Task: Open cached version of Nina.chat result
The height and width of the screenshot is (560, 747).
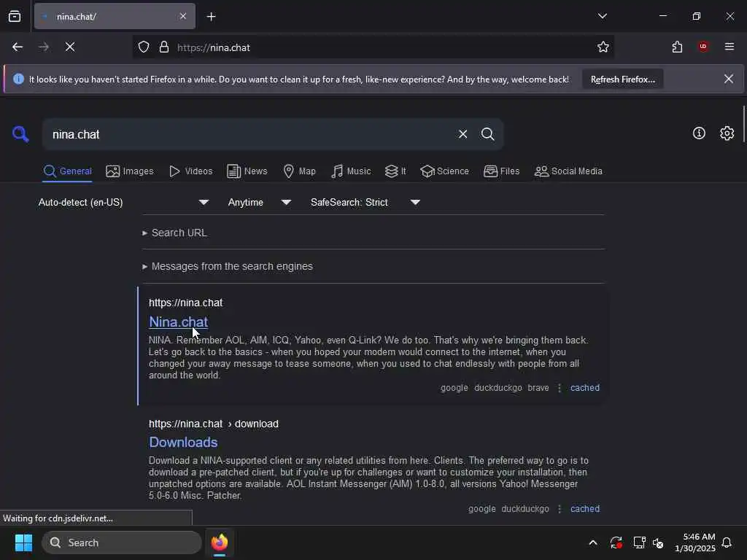Action: click(x=585, y=388)
